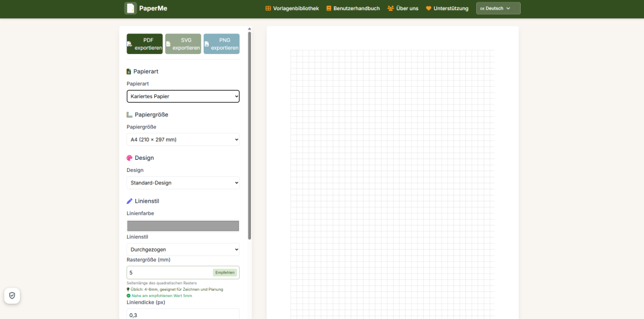Open the Linienfarbe gray color swatch
The width and height of the screenshot is (644, 319).
183,226
